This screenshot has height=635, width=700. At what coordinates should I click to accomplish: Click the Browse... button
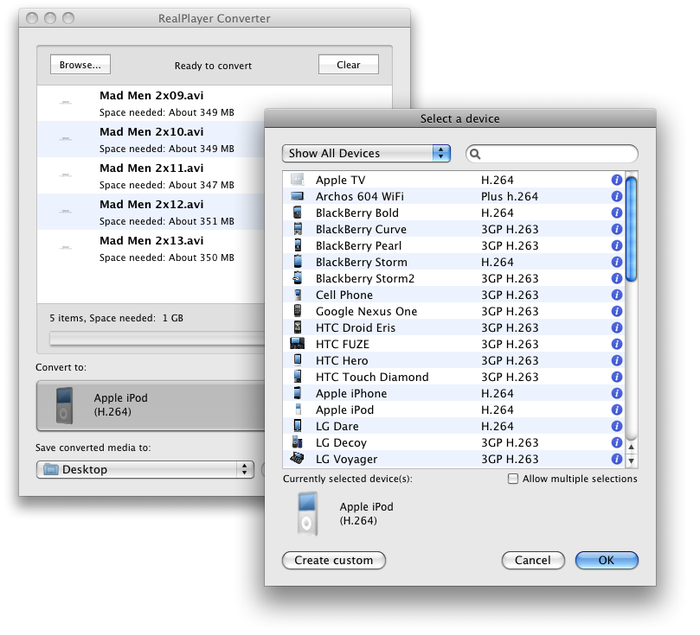click(80, 65)
